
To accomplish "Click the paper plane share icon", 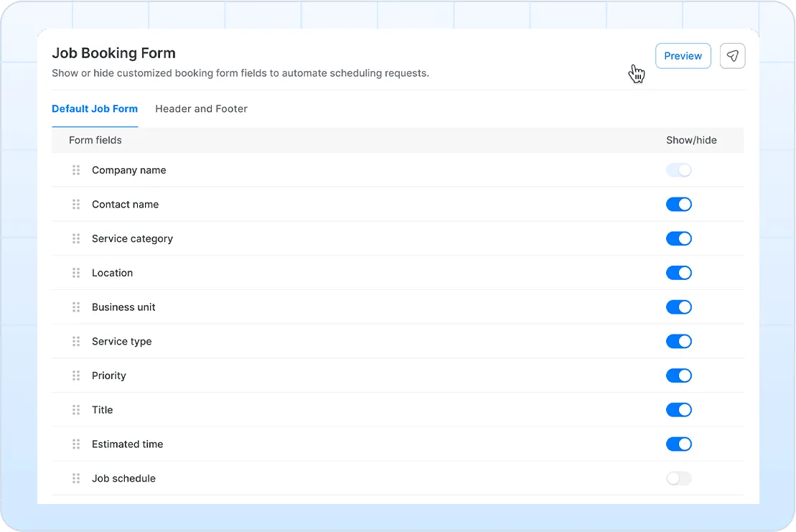I will coord(732,56).
